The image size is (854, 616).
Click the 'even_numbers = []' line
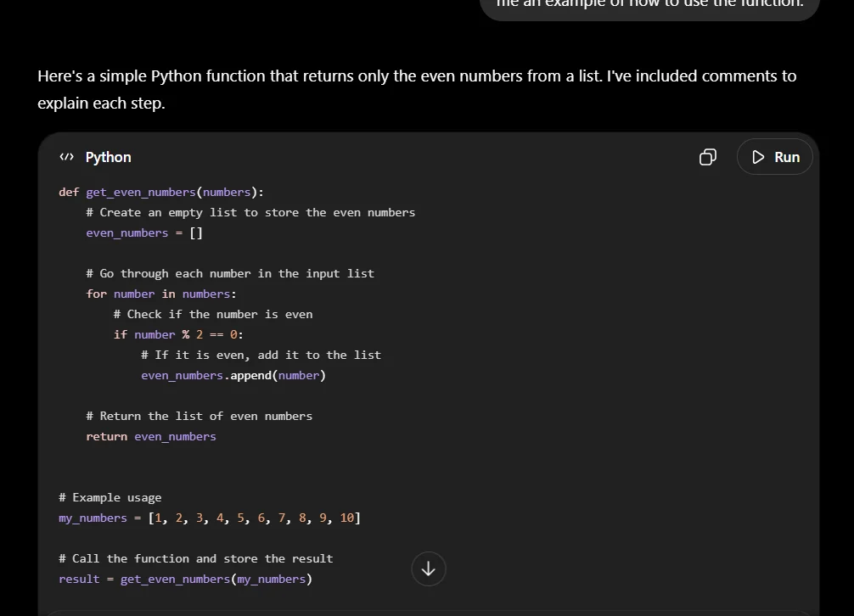(144, 232)
